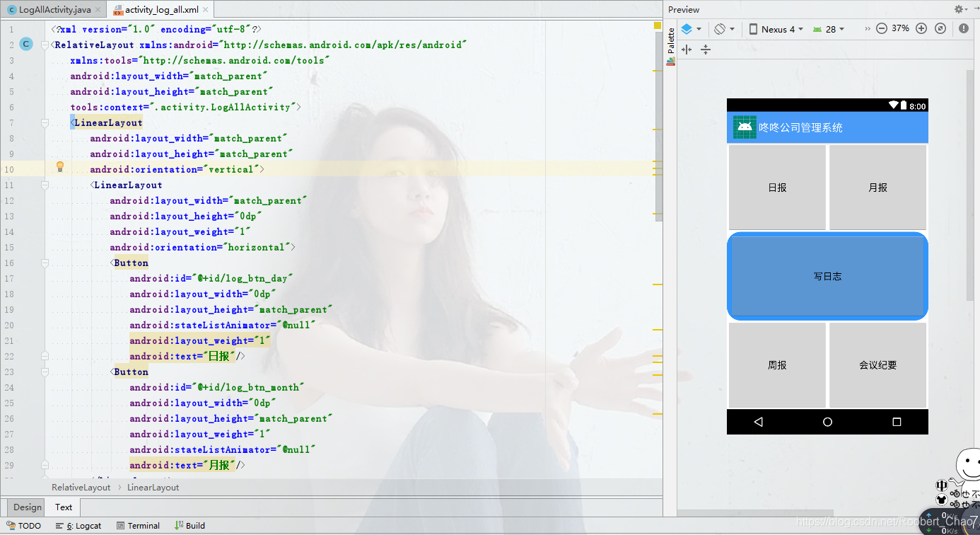Open the Terminal tool window
The image size is (980, 535).
click(137, 526)
